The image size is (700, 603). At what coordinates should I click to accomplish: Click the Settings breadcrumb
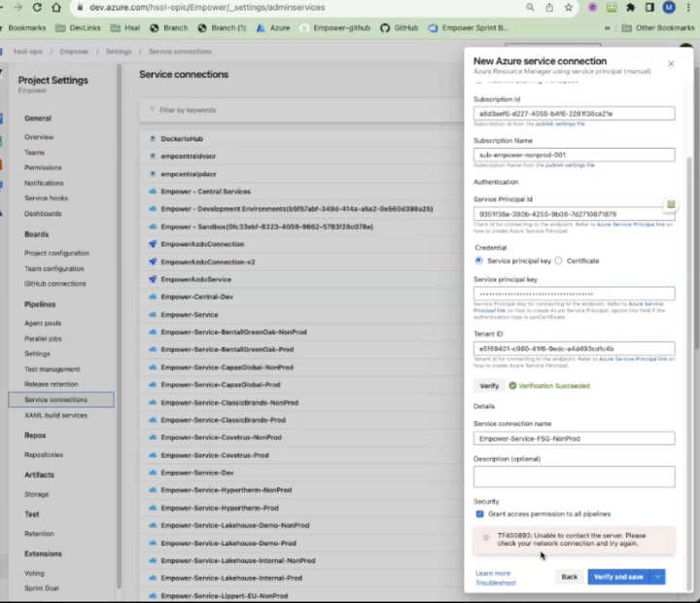pos(119,52)
